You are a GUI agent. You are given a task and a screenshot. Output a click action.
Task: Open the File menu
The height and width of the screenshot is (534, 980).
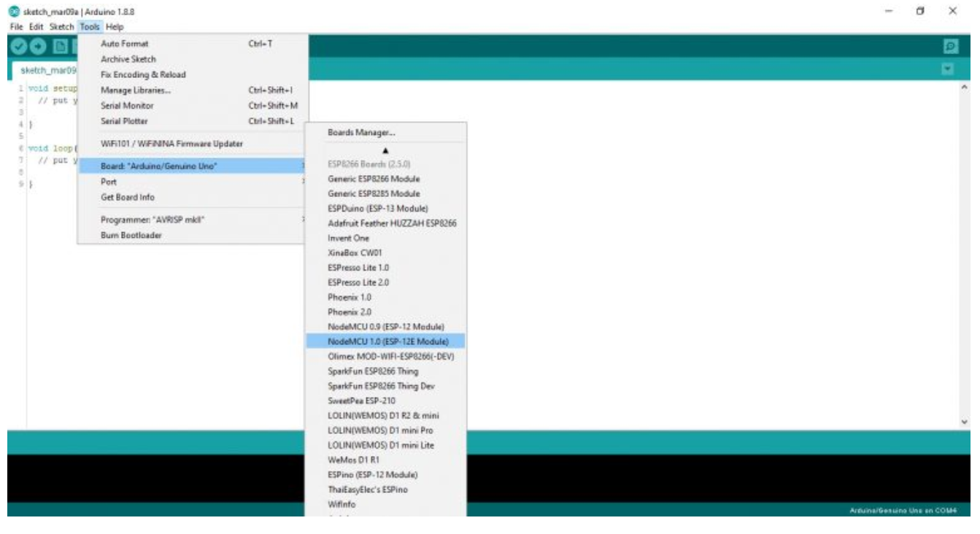[15, 26]
